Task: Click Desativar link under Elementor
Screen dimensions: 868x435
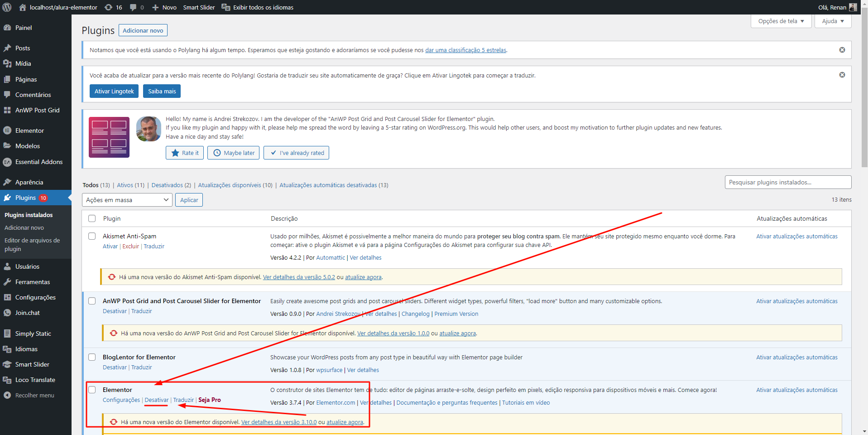Action: [x=156, y=400]
